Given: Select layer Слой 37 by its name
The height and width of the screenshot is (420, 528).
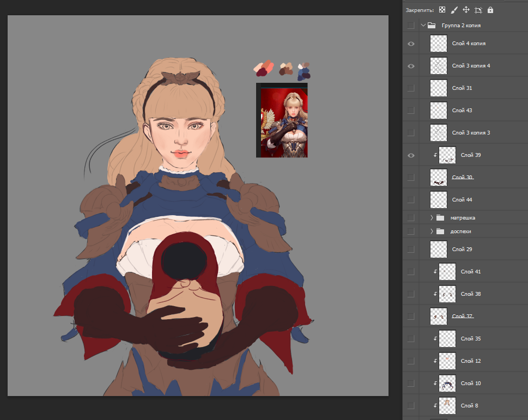Looking at the screenshot, I should click(462, 316).
